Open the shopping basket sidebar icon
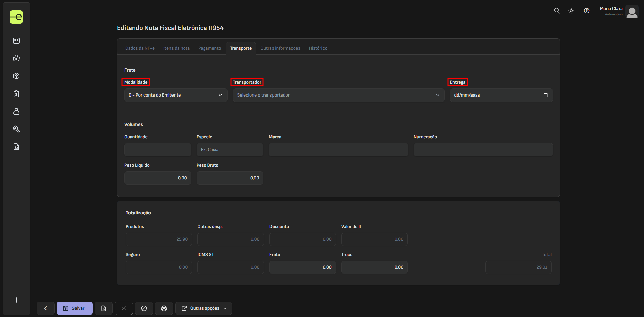 coord(16,58)
